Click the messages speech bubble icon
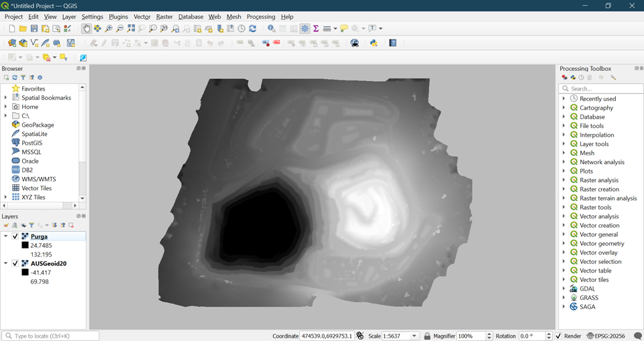Viewport: 644px width, 341px height. coord(637,336)
